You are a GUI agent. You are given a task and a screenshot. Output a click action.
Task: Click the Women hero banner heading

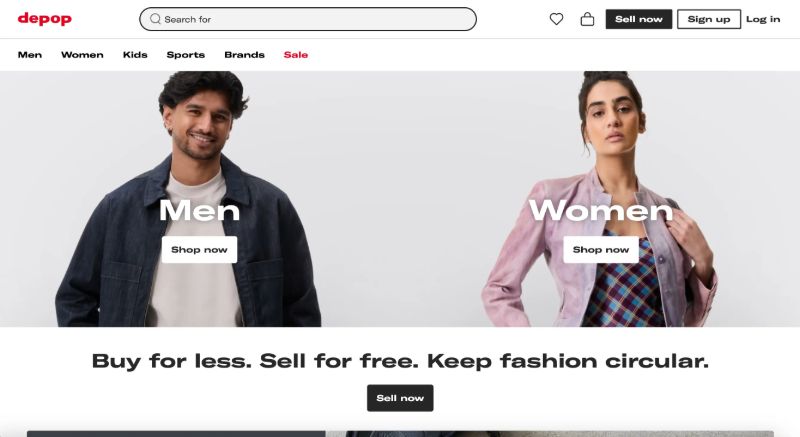click(x=601, y=210)
